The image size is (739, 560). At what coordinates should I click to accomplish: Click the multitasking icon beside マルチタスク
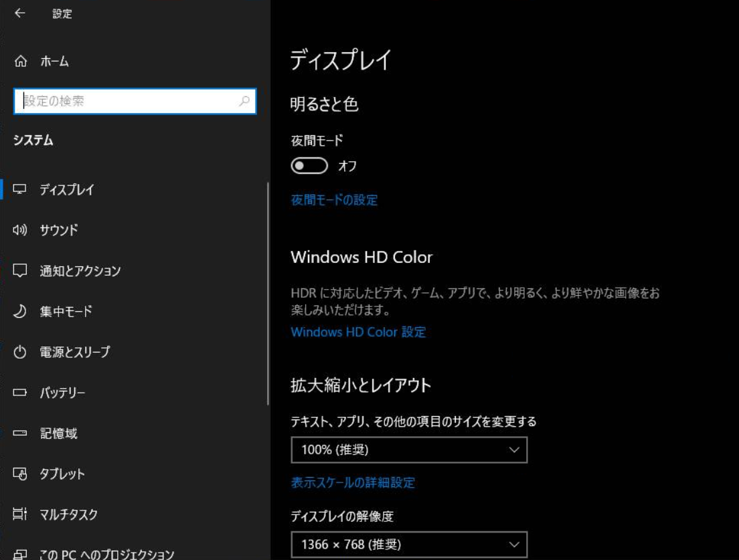coord(20,514)
